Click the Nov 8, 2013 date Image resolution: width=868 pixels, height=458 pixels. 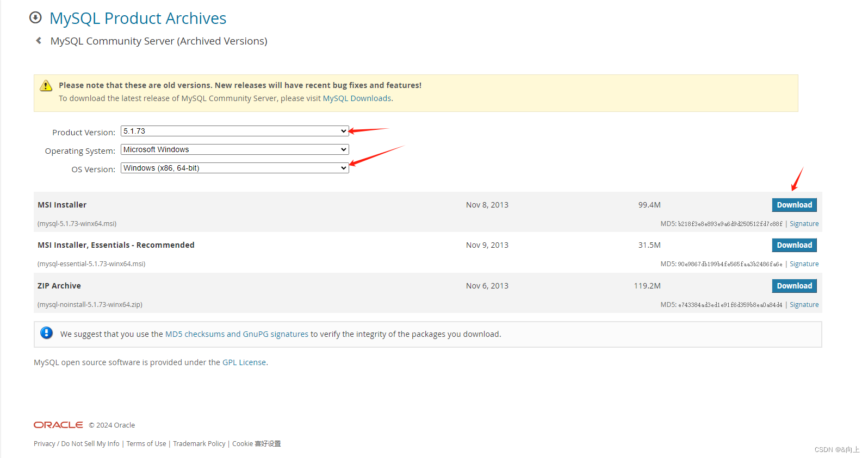[487, 205]
